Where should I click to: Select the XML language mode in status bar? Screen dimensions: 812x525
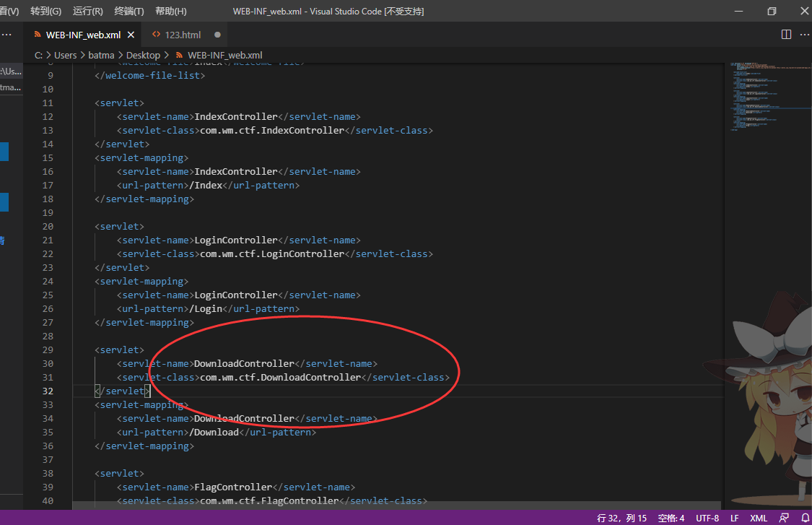[x=759, y=518]
